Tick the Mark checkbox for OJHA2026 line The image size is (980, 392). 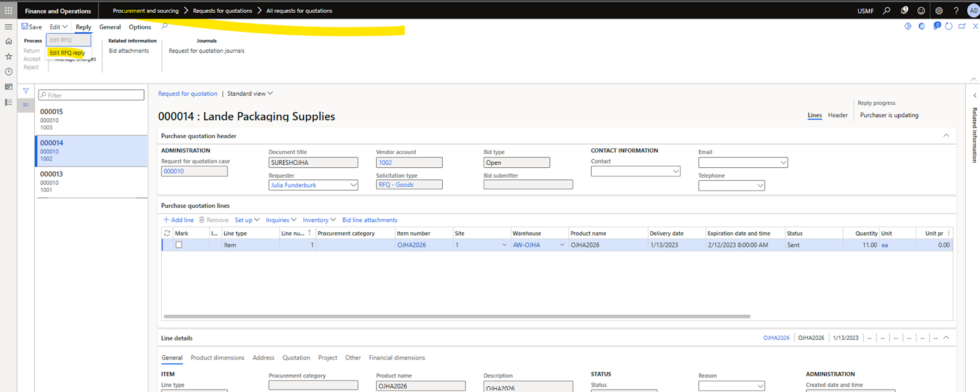click(x=179, y=244)
